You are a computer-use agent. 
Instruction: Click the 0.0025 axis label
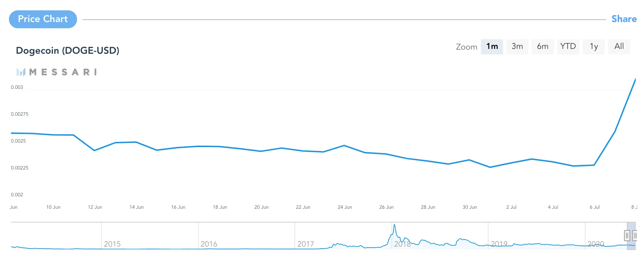tap(18, 141)
